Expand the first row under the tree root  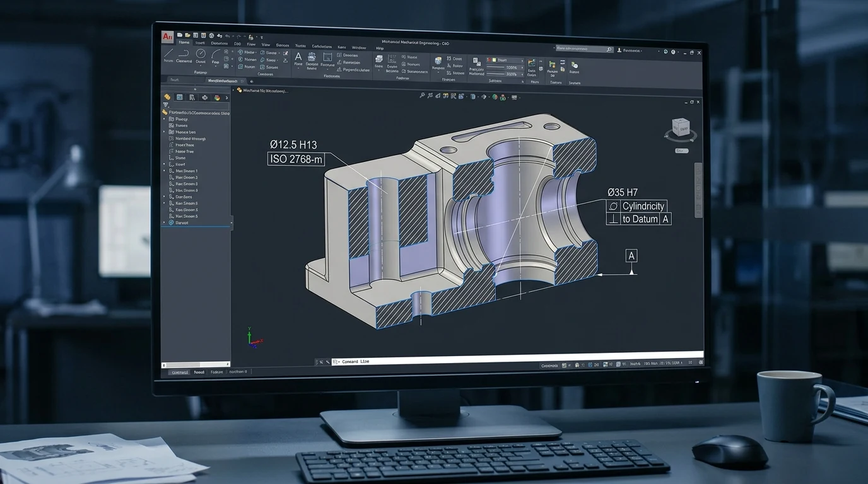[x=165, y=119]
